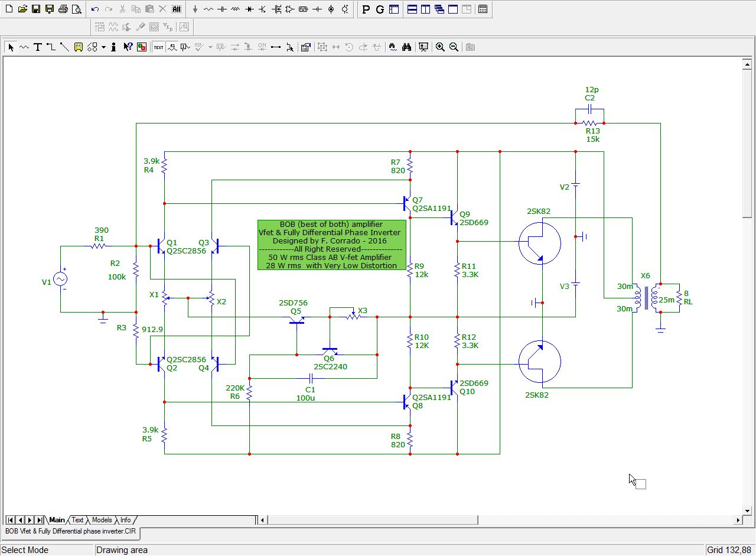Open a file using the folder icon
Screen dimensions: 756x556
tap(22, 9)
